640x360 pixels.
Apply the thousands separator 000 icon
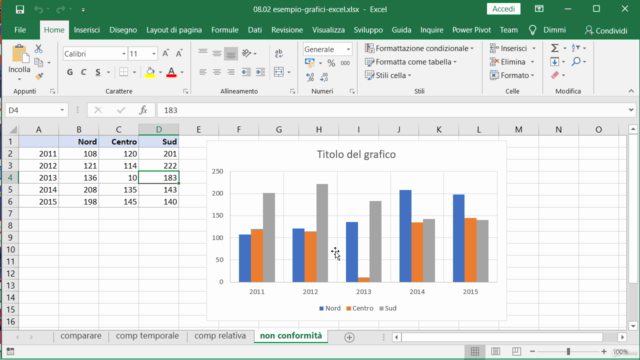(345, 63)
